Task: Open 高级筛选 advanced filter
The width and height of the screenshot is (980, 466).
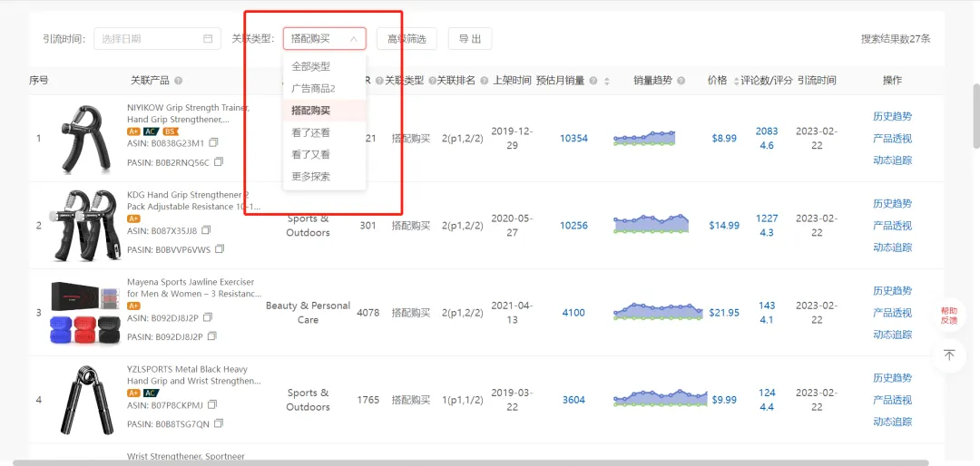Action: point(407,39)
